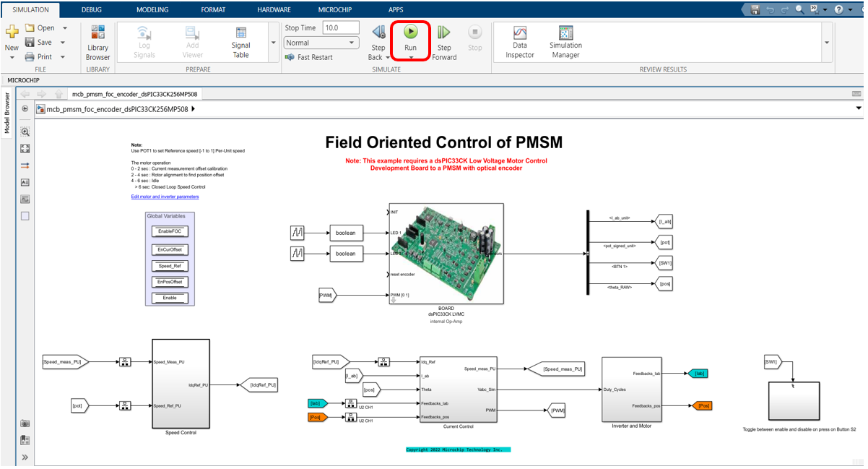Click the annotation text palette icon

pos(25,182)
